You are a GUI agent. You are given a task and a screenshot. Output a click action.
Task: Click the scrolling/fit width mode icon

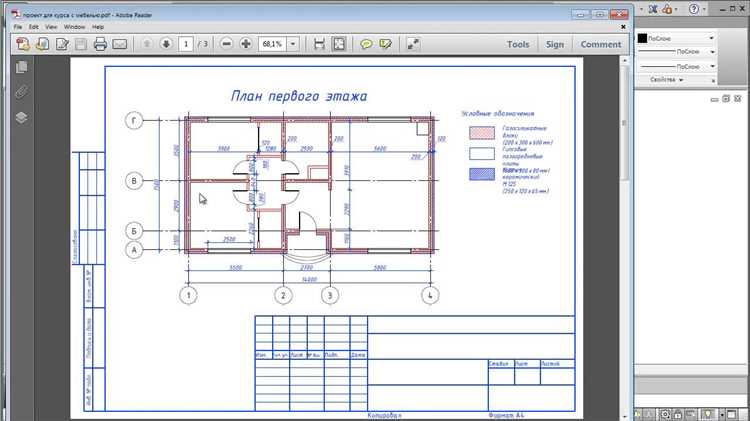click(319, 44)
